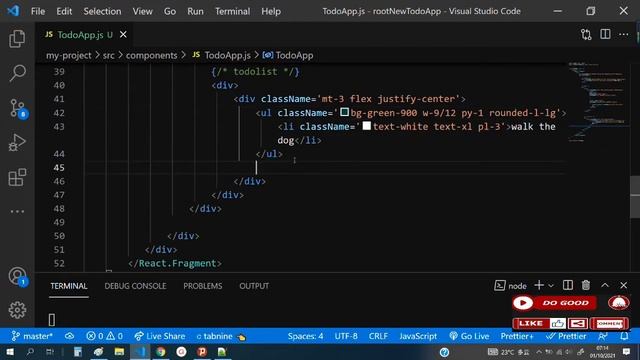Image resolution: width=640 pixels, height=360 pixels.
Task: Open Run and Debug view
Action: 17,143
